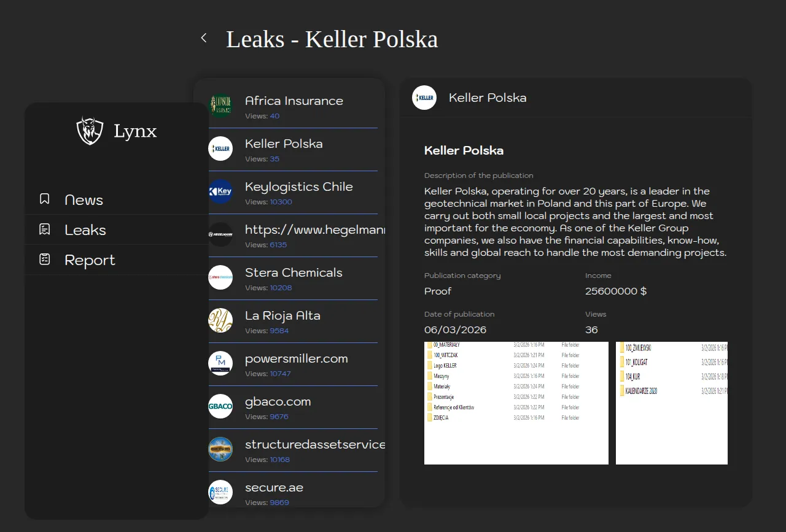Click the La Rioja Alta logo icon

point(220,320)
